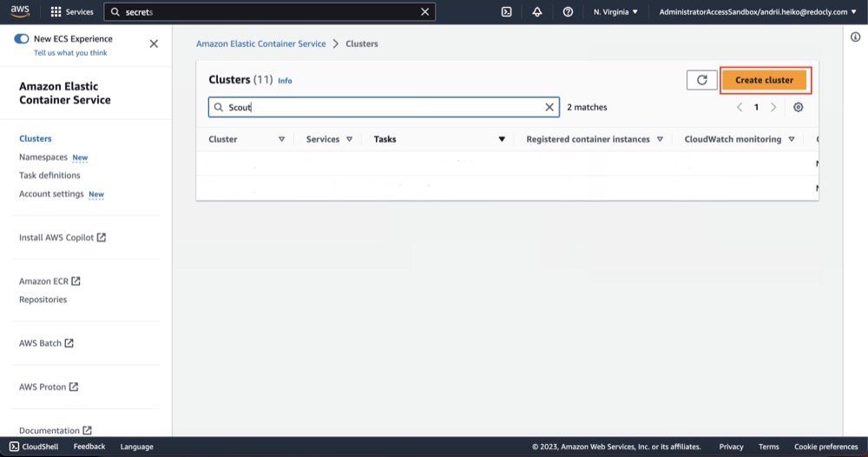Click the top secrets search field
Viewport: 868px width, 457px height.
click(x=270, y=11)
